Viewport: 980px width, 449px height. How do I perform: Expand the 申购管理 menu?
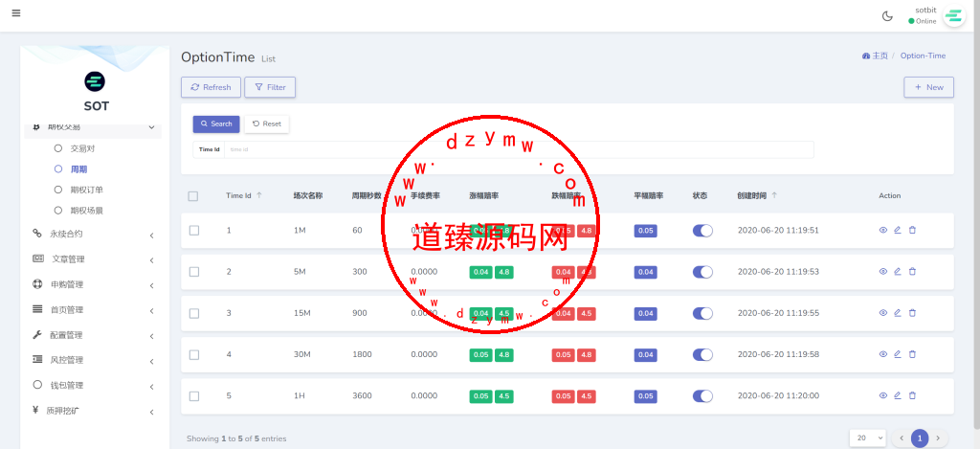(x=93, y=284)
